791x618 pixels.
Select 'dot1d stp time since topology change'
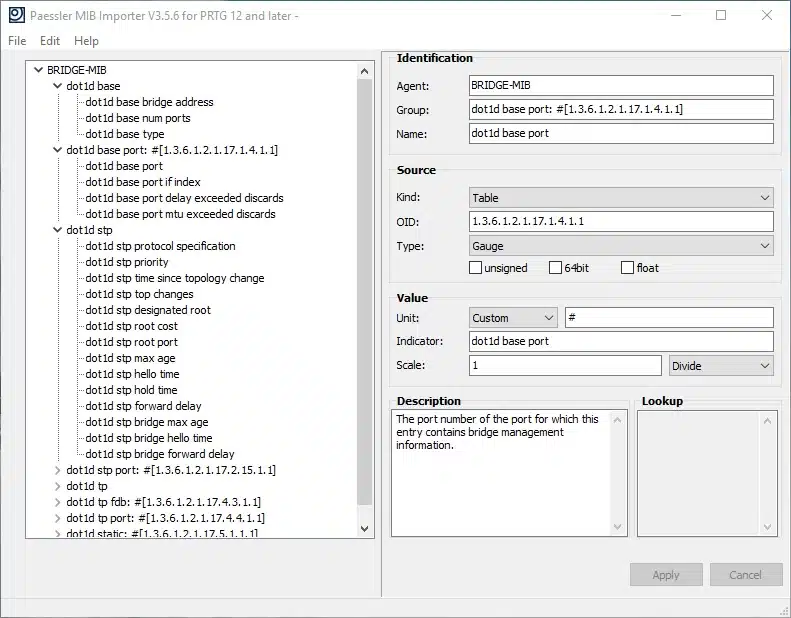coord(175,278)
